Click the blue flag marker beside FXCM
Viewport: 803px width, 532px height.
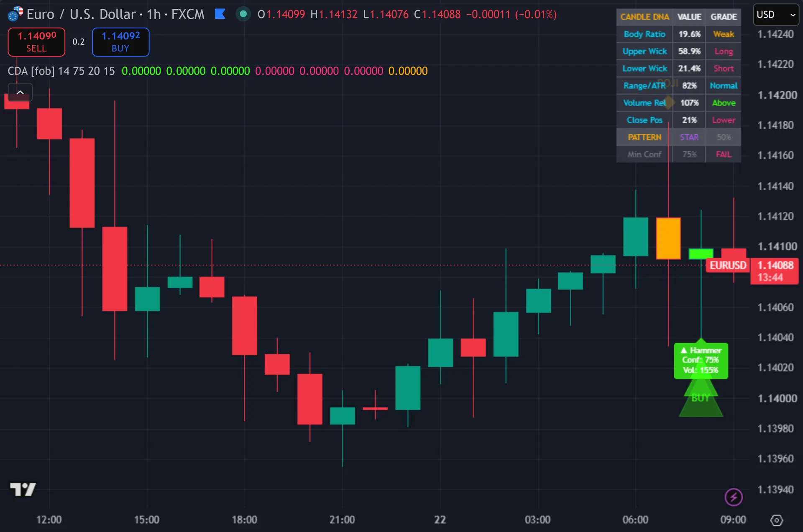[x=220, y=14]
